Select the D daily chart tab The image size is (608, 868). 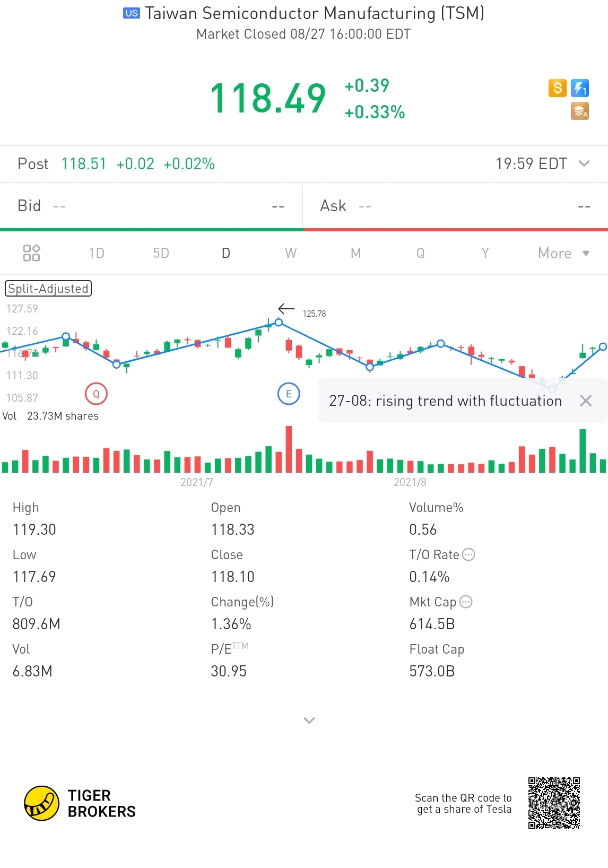tap(226, 253)
